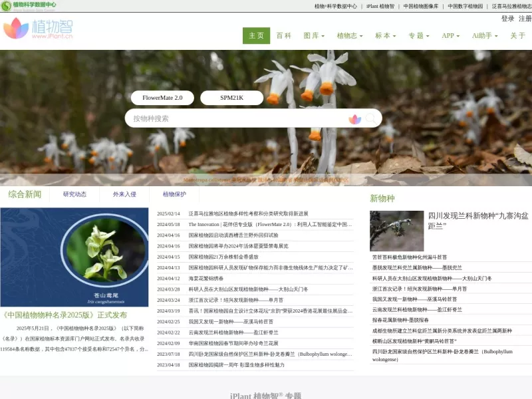
Task: Open the 百科 nav item
Action: pyautogui.click(x=284, y=36)
